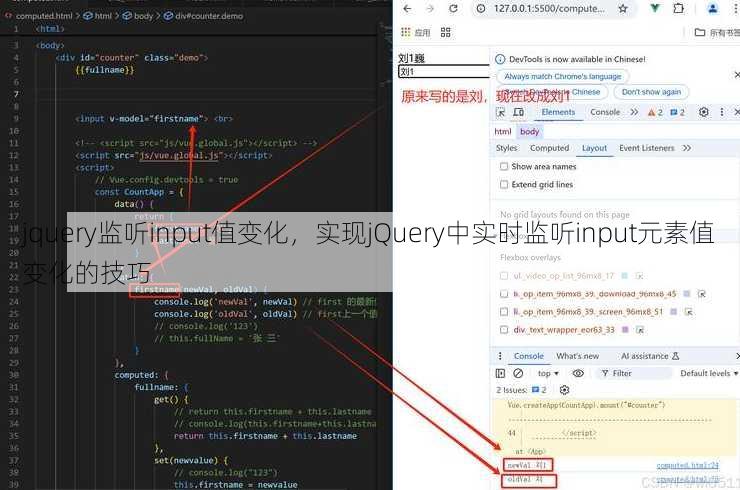
Task: Click the site info icon in address bar
Action: [x=481, y=8]
